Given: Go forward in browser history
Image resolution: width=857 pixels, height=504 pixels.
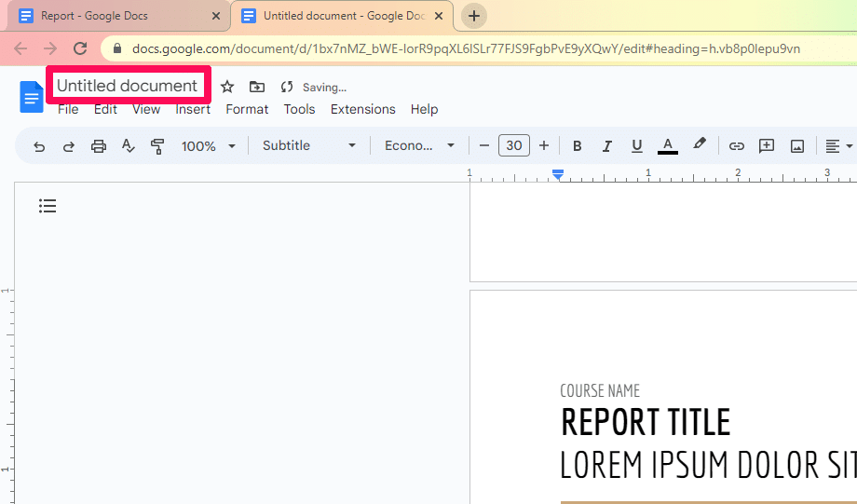Looking at the screenshot, I should (50, 48).
